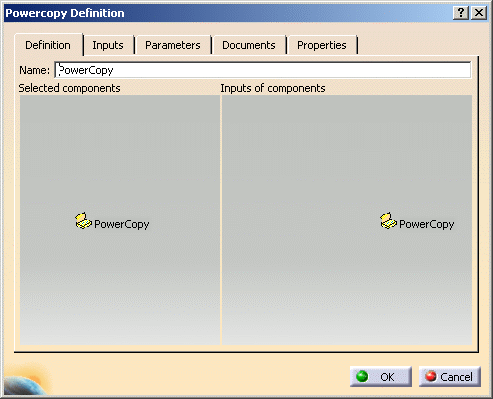Viewport: 493px width, 399px height.
Task: Select PowerCopy text label in Selected components
Action: click(122, 224)
